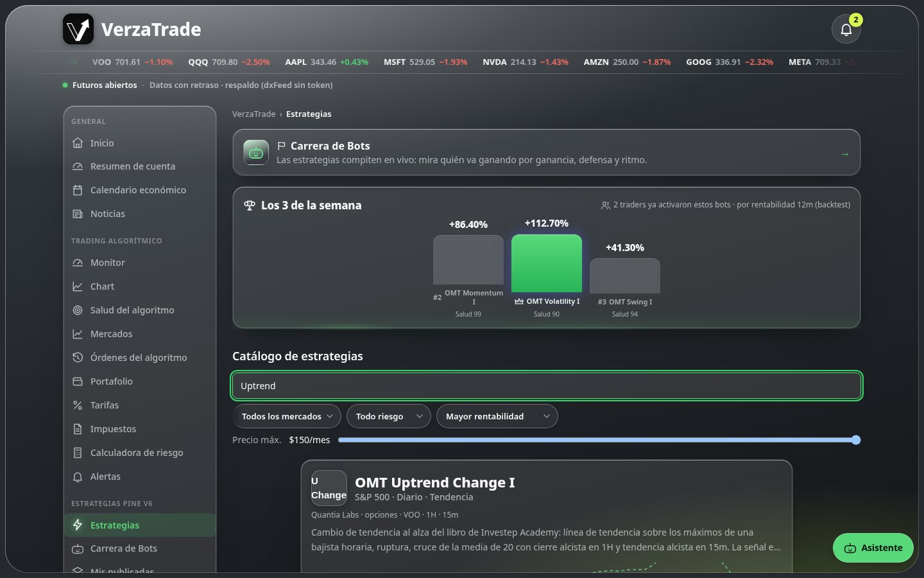The width and height of the screenshot is (924, 578).
Task: Click the Inicio home icon
Action: [78, 143]
